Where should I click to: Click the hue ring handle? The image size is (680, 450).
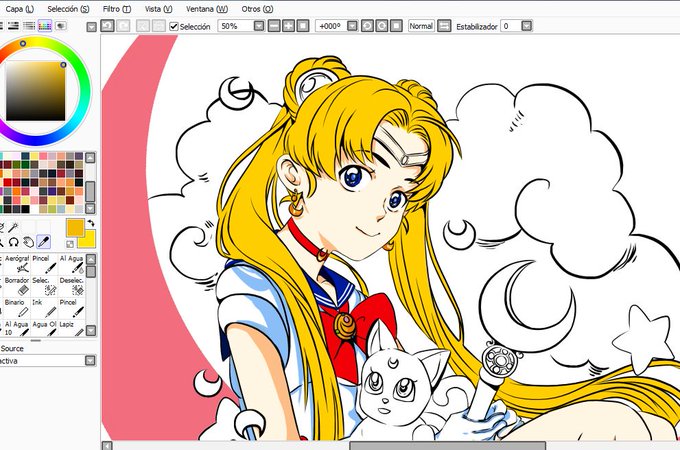23,43
